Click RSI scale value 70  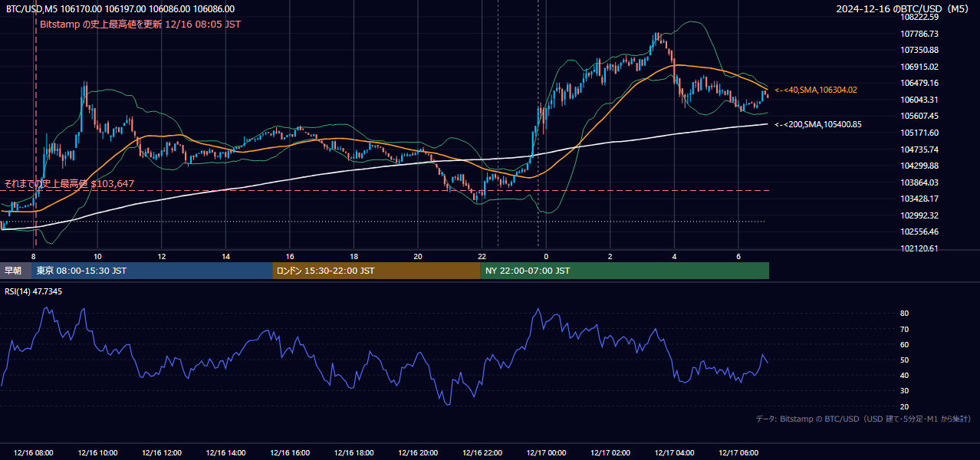coord(905,329)
